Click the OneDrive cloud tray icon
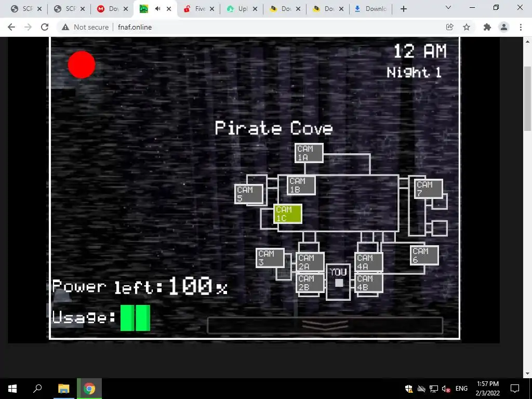The width and height of the screenshot is (532, 399). tap(421, 389)
